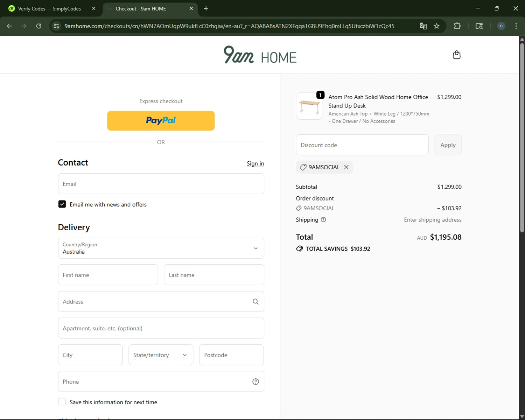Open the State/territory dropdown

161,355
